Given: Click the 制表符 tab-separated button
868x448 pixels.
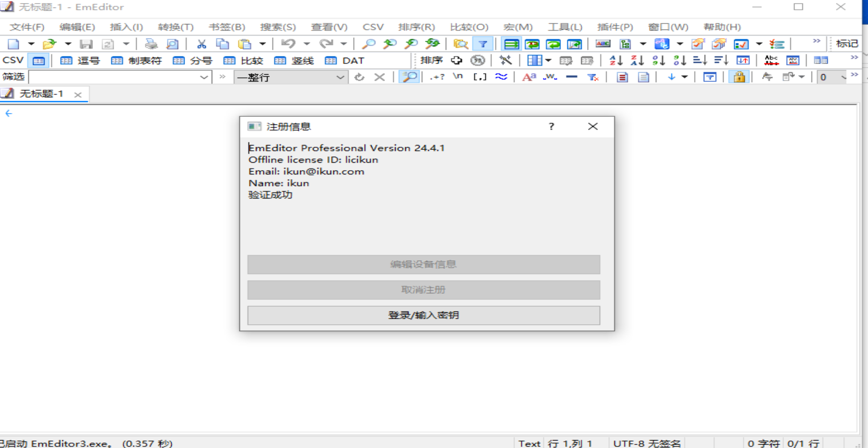Looking at the screenshot, I should (136, 60).
